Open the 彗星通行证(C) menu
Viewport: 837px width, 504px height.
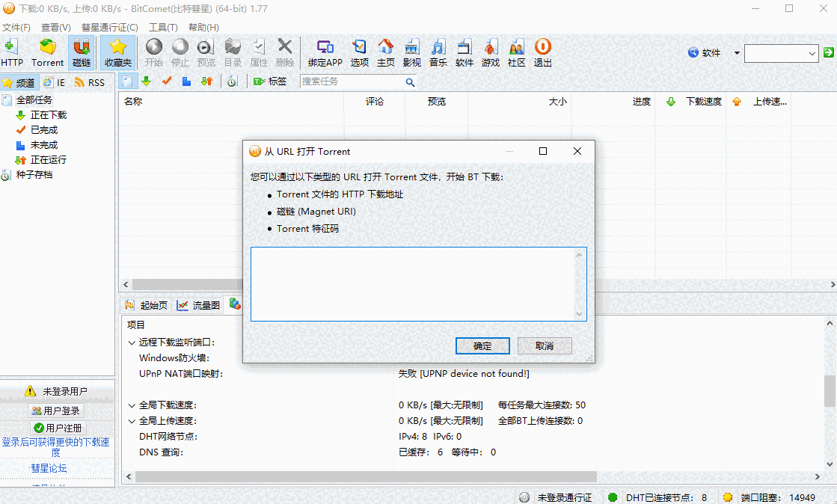(109, 27)
